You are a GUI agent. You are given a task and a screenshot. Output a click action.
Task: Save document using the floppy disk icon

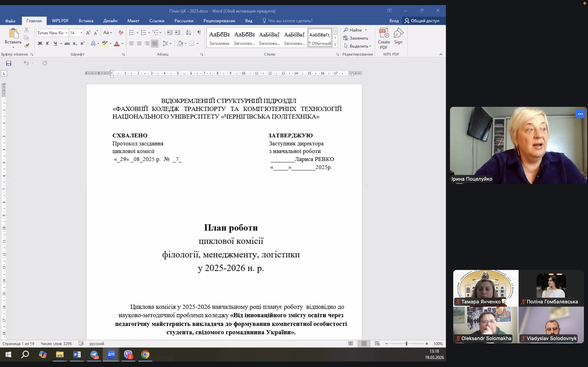point(9,63)
